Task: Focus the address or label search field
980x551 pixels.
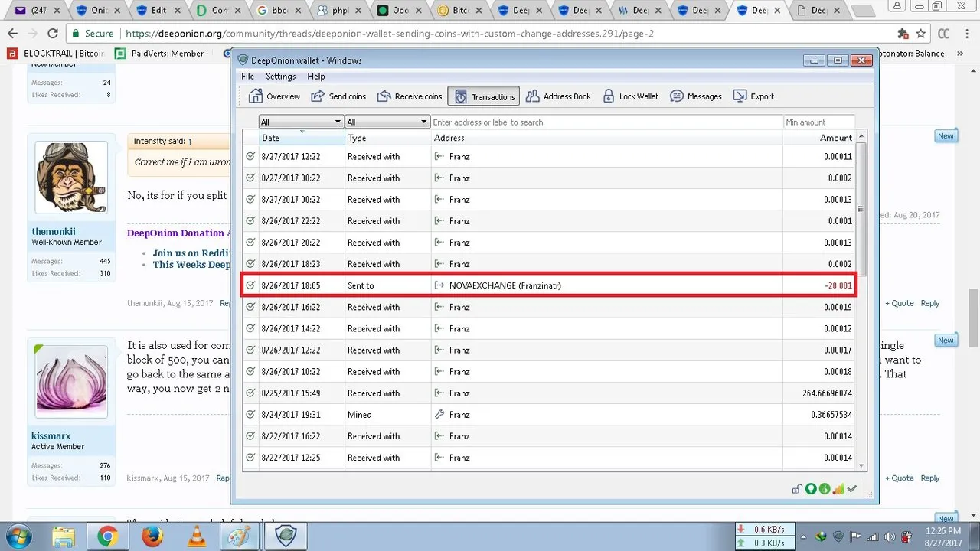Action: [x=606, y=122]
